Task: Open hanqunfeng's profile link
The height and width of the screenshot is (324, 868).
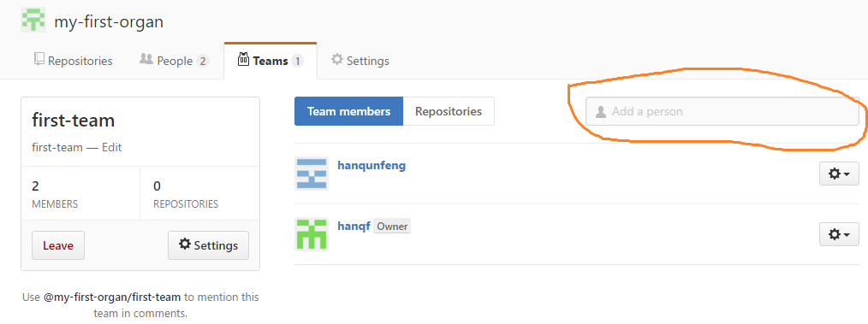Action: [372, 165]
